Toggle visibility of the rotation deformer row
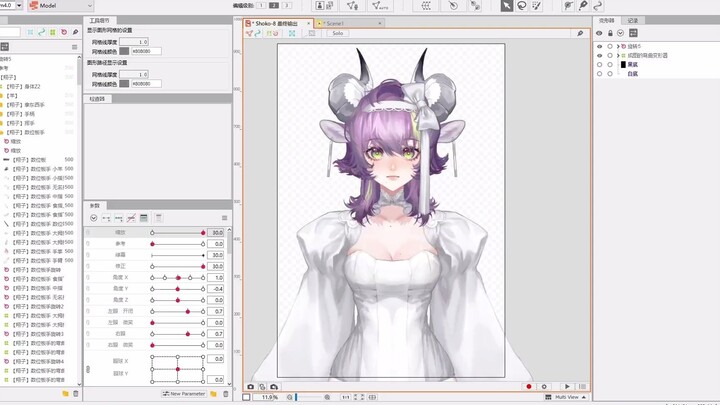This screenshot has height=405, width=720. [599, 46]
